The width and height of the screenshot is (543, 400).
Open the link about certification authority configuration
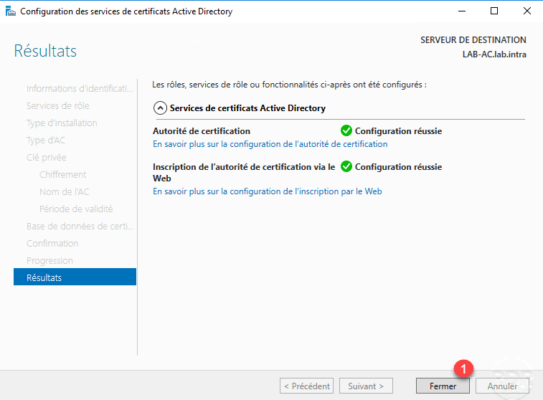click(270, 144)
